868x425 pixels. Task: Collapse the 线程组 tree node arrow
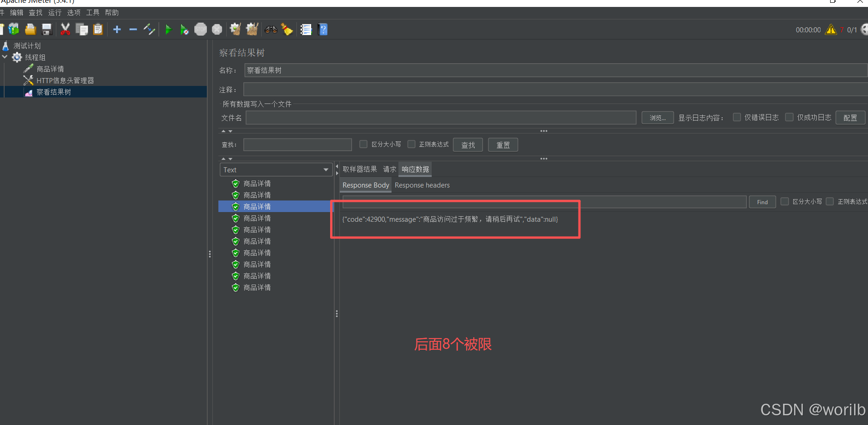coord(5,57)
